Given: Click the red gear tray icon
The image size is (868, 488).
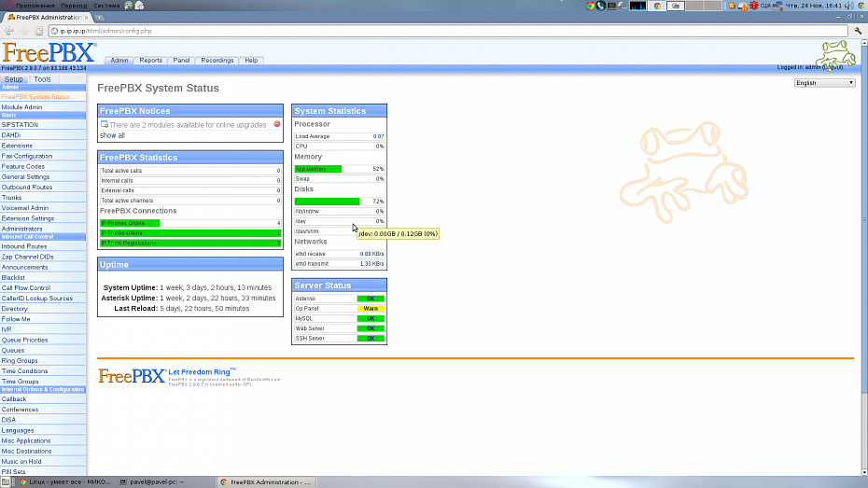Looking at the screenshot, I should (x=753, y=6).
